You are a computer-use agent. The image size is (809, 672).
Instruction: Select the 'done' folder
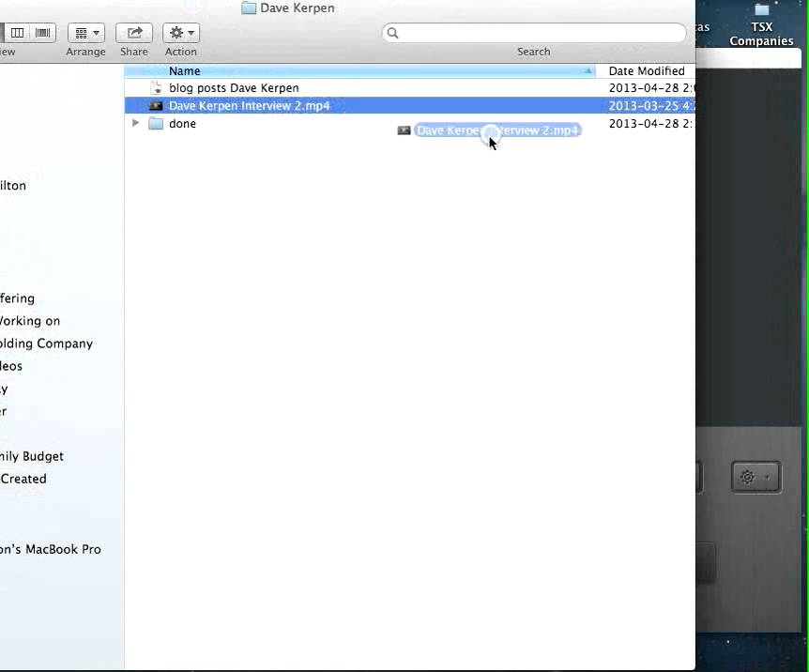(x=182, y=123)
